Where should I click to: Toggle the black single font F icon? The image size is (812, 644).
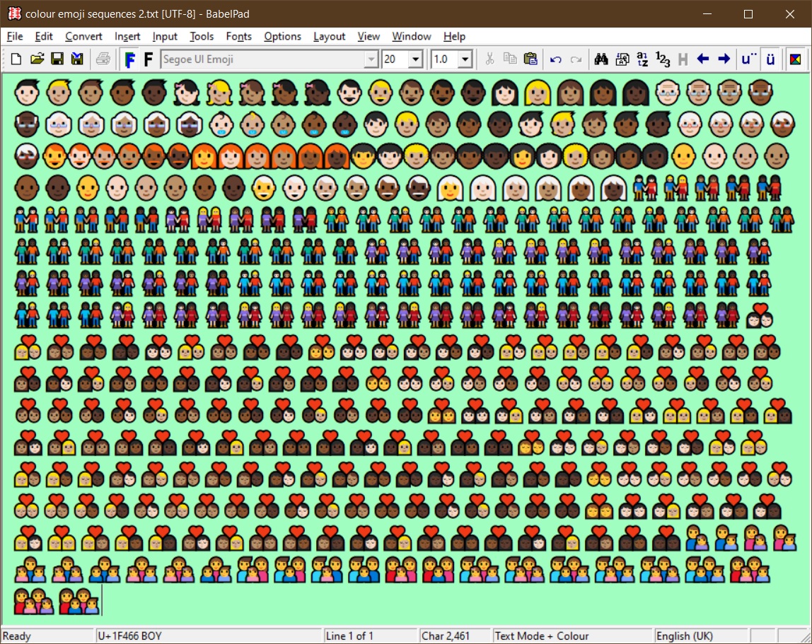[x=148, y=59]
